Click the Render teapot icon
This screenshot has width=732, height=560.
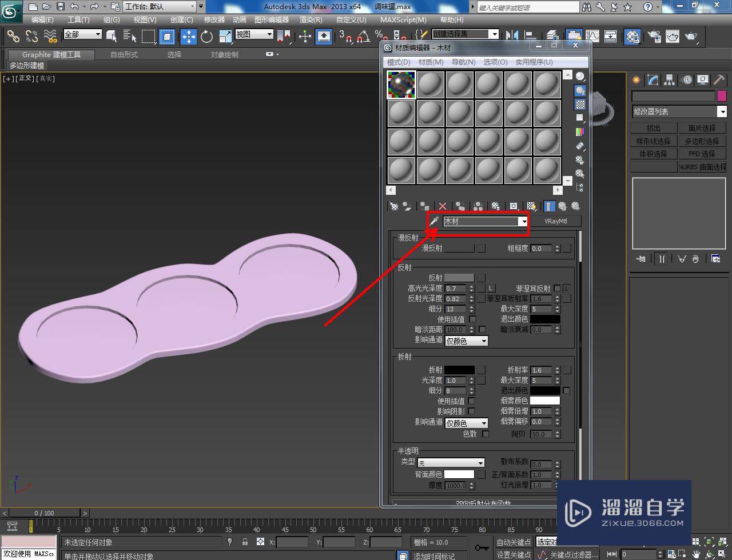pyautogui.click(x=691, y=37)
